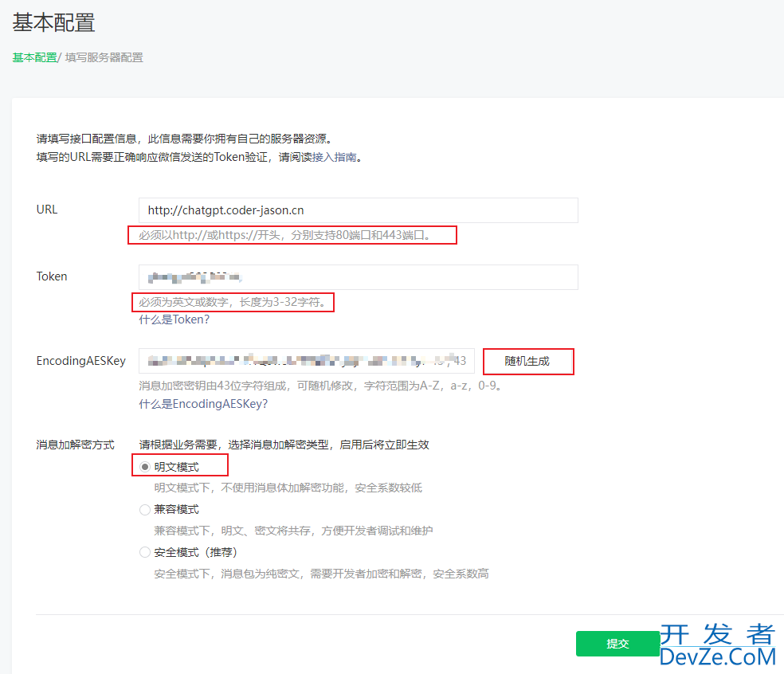This screenshot has width=784, height=674.
Task: Click into the Token input field
Action: (358, 277)
